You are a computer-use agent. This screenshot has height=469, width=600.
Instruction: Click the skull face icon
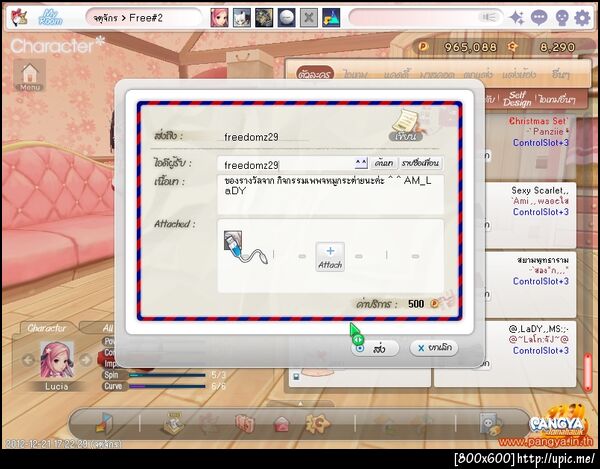(x=561, y=18)
